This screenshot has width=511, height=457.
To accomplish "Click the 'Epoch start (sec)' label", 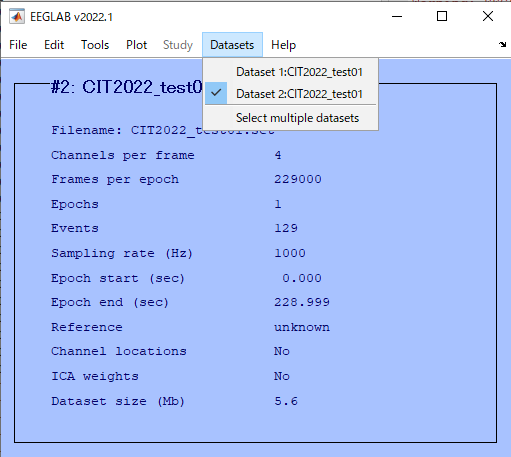I will (x=118, y=278).
